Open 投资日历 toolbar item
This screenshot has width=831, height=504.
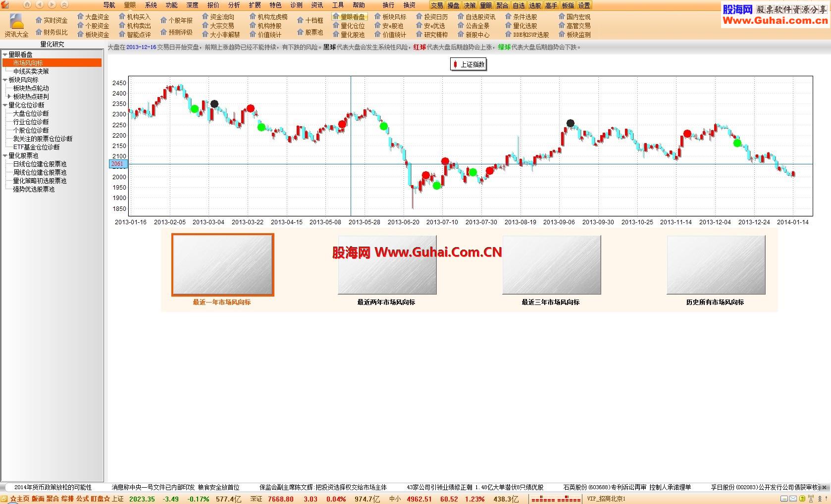(432, 17)
